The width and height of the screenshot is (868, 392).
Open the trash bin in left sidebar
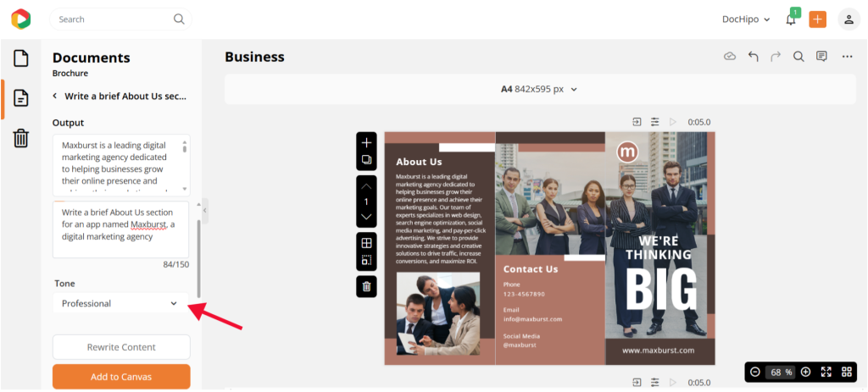click(x=20, y=138)
